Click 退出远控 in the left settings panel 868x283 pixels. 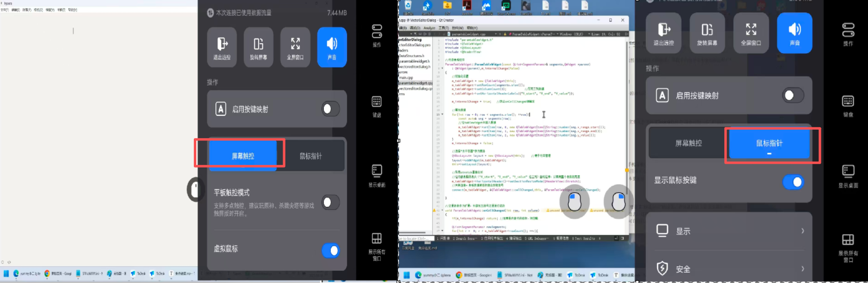point(222,47)
